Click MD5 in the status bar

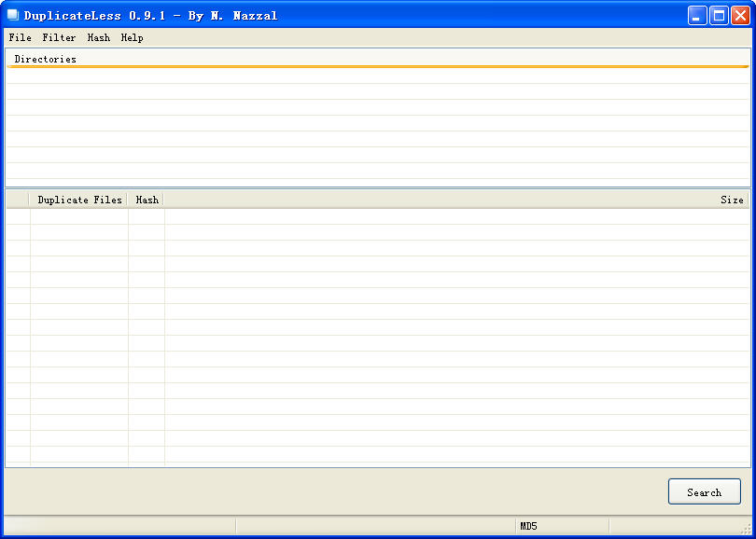pos(528,527)
